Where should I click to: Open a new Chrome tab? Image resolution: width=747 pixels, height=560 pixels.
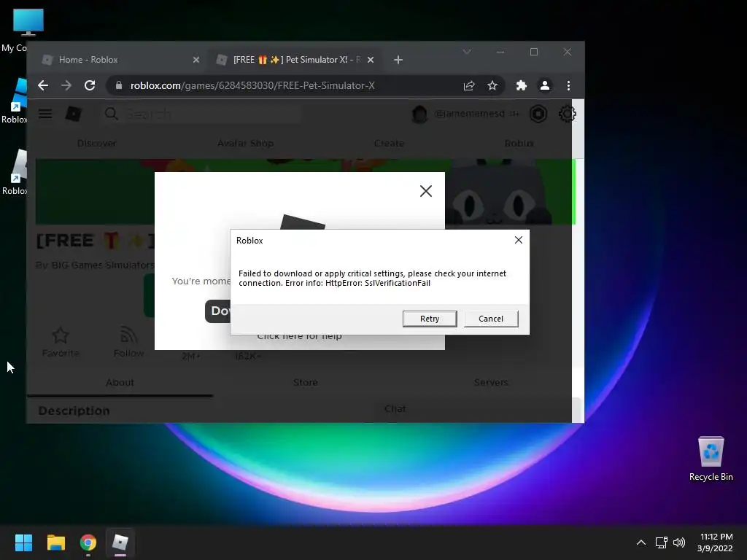coord(398,60)
